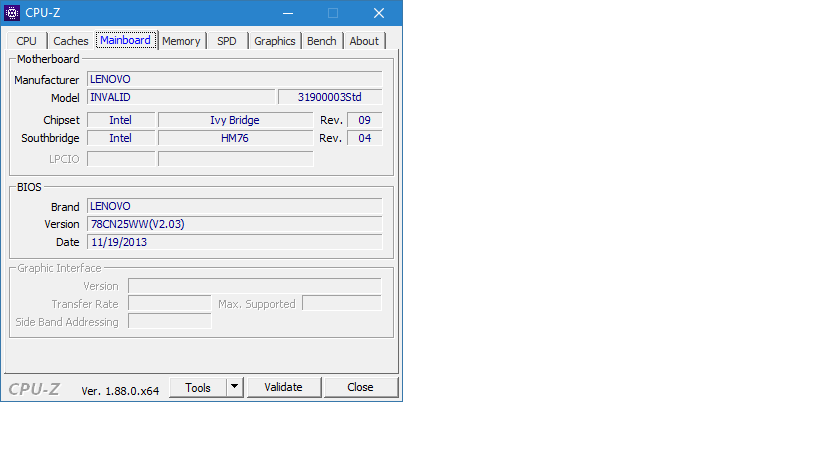Click the Side Band Addressing field

pyautogui.click(x=170, y=322)
